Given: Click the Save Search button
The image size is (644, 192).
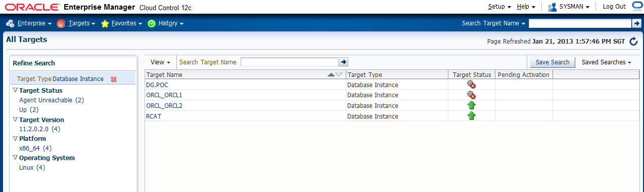Looking at the screenshot, I should pos(553,62).
